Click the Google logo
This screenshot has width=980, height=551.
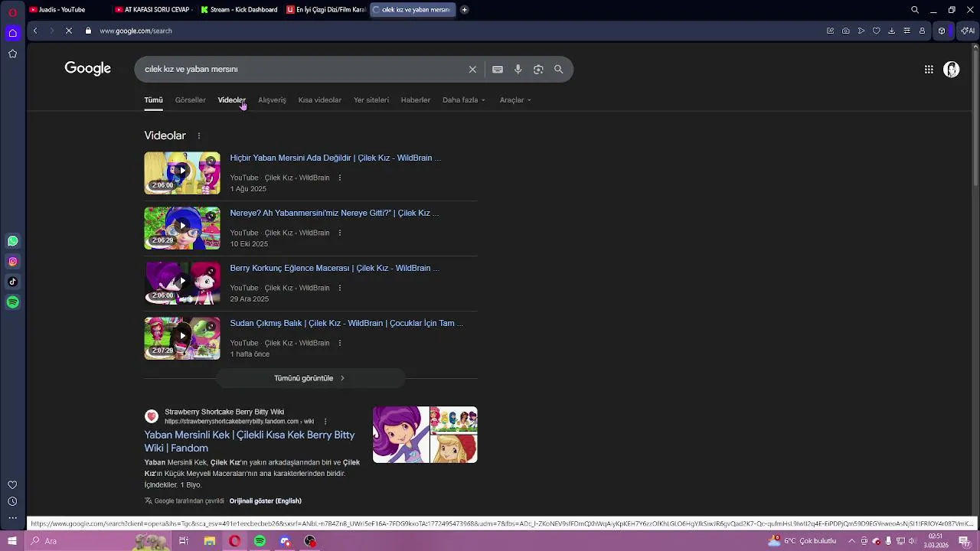pos(88,69)
